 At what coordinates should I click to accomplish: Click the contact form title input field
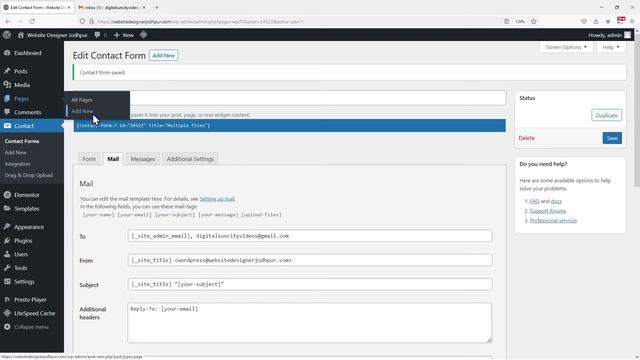tap(289, 98)
